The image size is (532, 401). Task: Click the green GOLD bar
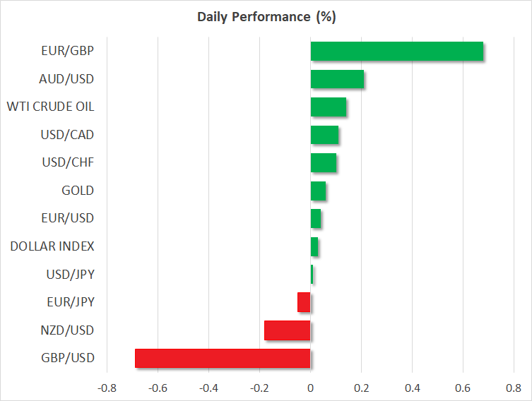coord(318,191)
